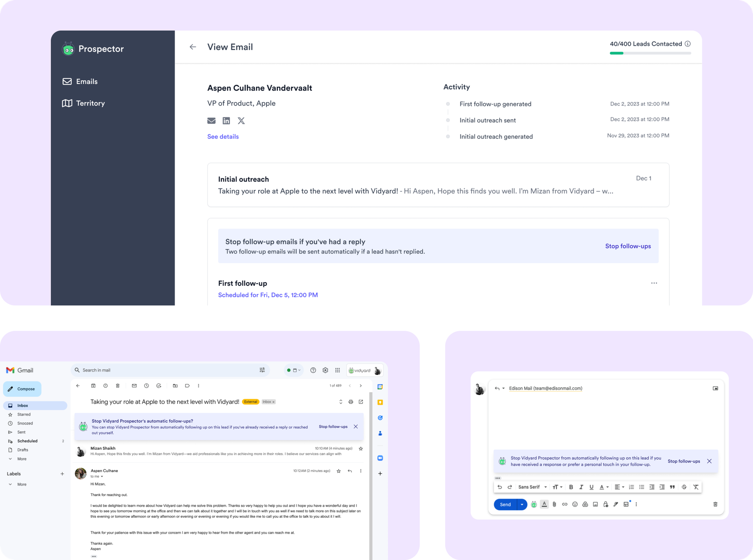
Task: Open Emails in the Prospector sidebar
Action: 80,81
